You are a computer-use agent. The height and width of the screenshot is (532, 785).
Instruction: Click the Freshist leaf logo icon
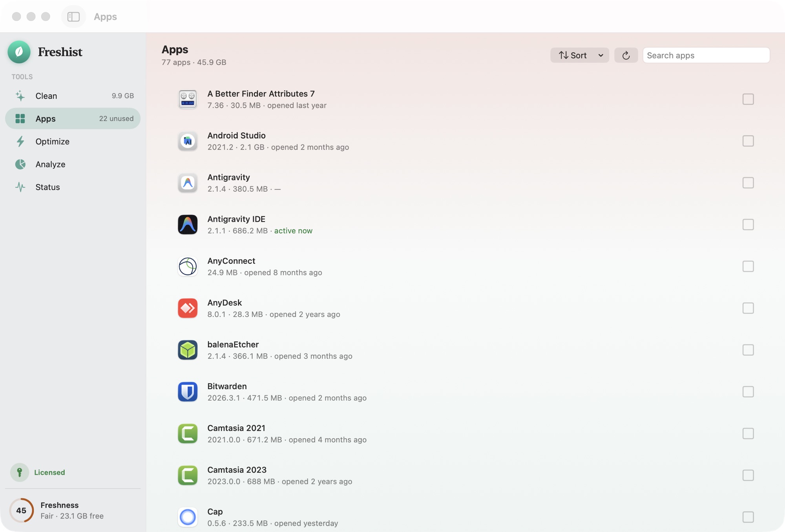[19, 52]
